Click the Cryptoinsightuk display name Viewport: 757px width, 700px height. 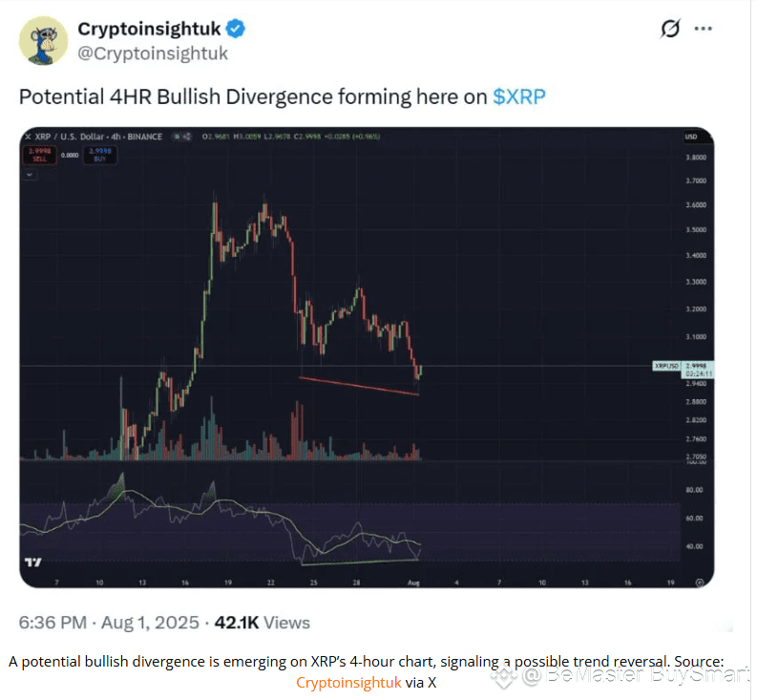[149, 29]
